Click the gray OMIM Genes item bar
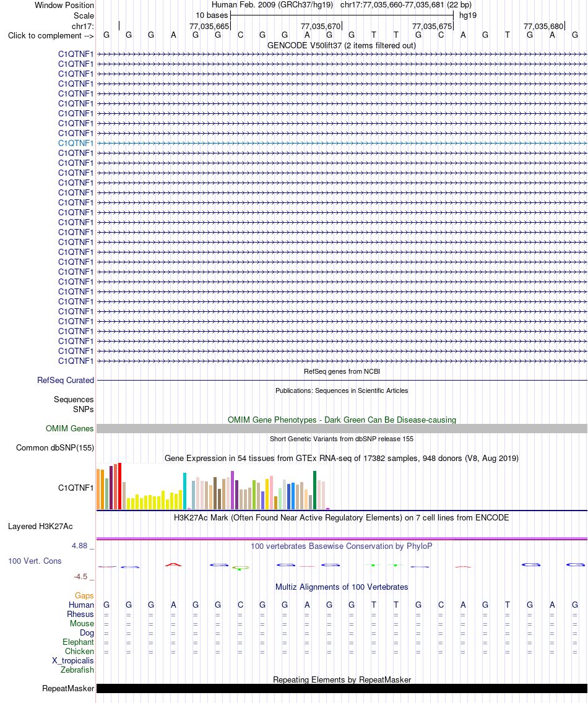588x703 pixels. (x=342, y=429)
